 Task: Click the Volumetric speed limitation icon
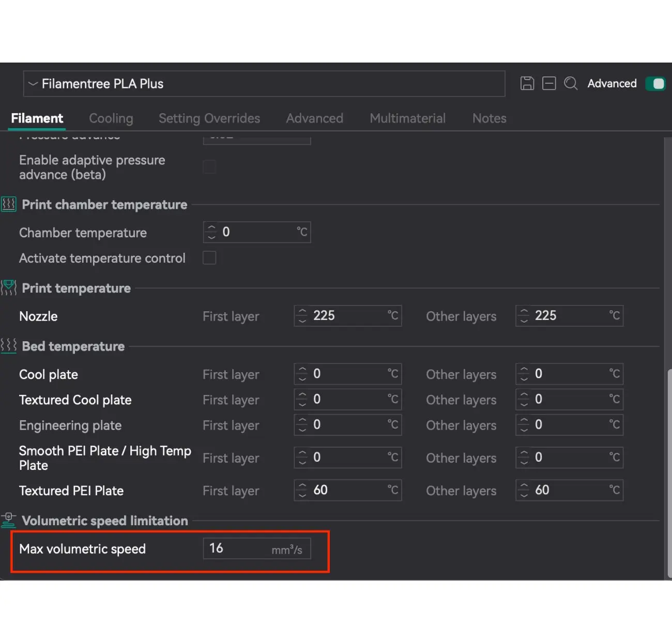click(x=9, y=520)
